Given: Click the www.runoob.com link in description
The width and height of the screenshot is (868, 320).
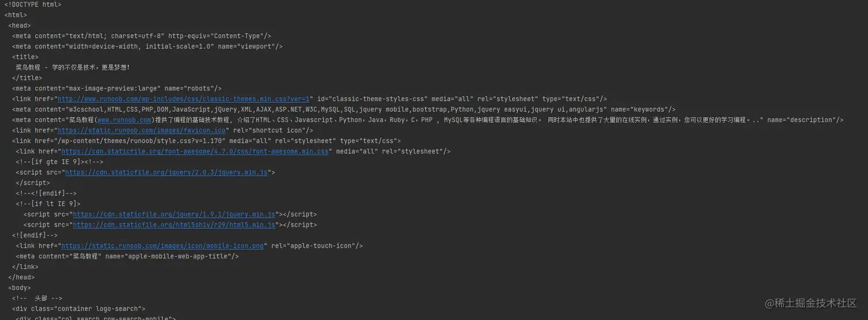Looking at the screenshot, I should [124, 120].
